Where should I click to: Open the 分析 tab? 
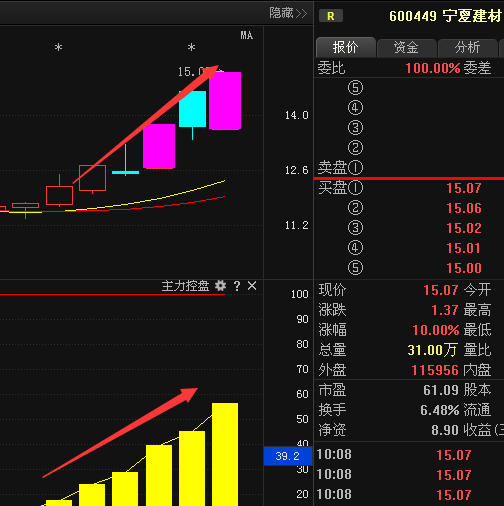467,47
